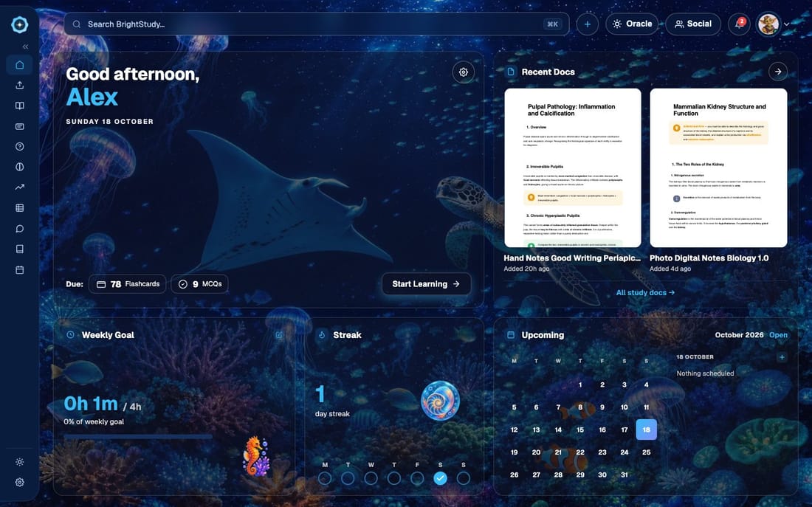Click the 9 MCQs due chip
Screen dimensions: 812x507
(199, 284)
